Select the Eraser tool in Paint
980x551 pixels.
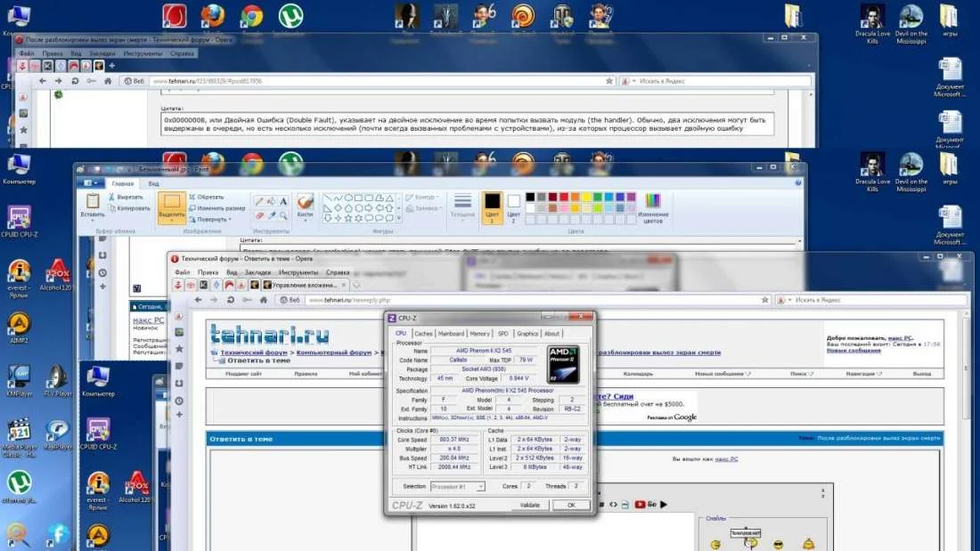pos(259,215)
